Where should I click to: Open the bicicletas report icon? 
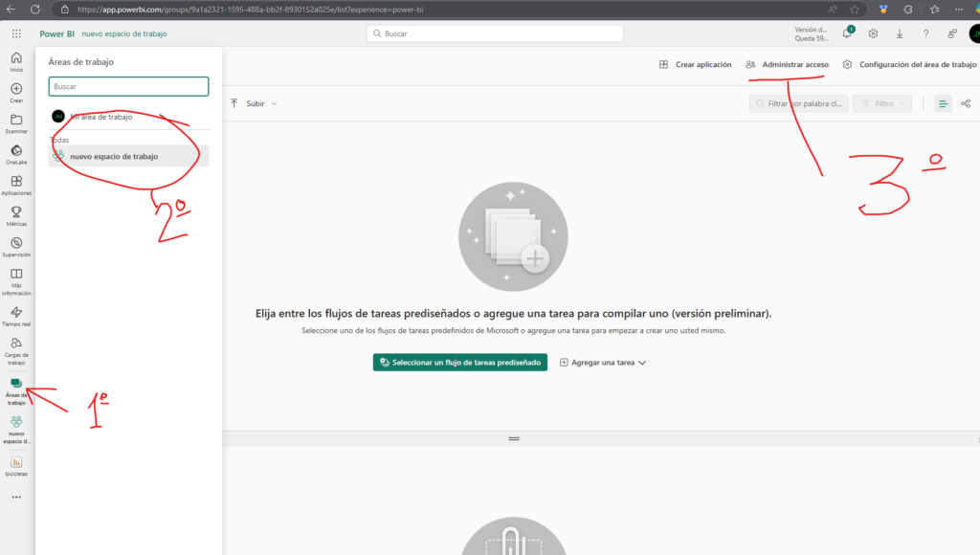click(16, 462)
